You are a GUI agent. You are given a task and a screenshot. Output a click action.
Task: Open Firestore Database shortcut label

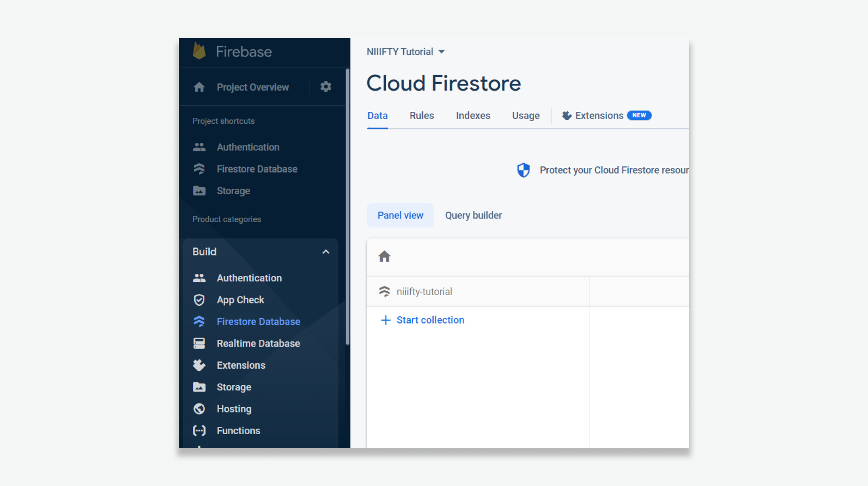(x=257, y=169)
